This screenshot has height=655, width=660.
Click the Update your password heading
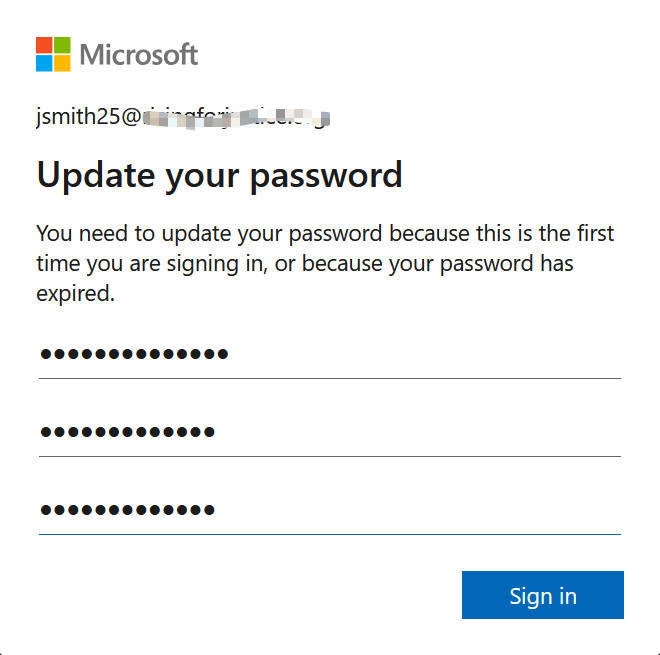point(219,176)
